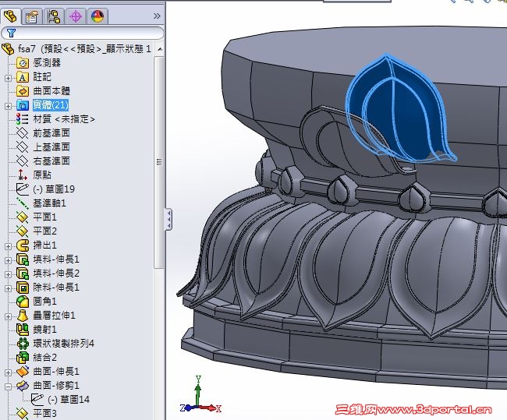Select the 前基準面 plane icon
Image resolution: width=507 pixels, height=420 pixels.
[23, 132]
